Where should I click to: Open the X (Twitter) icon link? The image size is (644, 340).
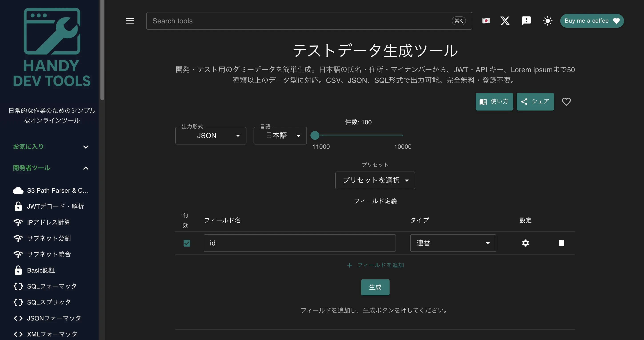pos(505,21)
